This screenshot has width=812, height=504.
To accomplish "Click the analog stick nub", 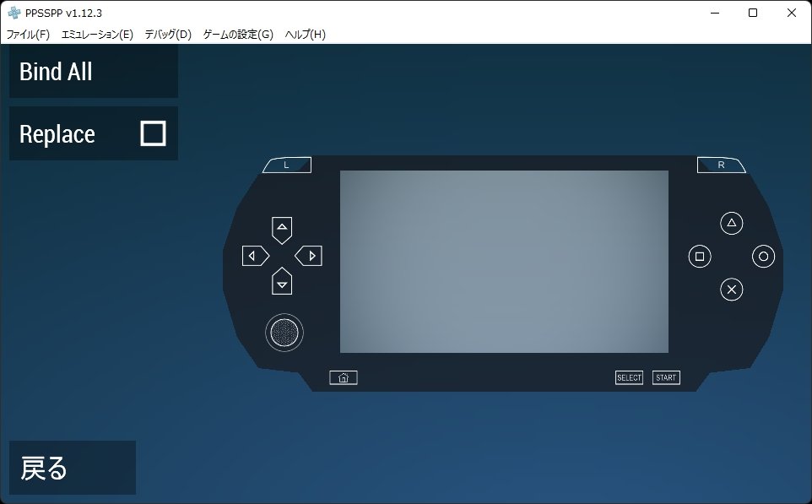I will [x=284, y=333].
